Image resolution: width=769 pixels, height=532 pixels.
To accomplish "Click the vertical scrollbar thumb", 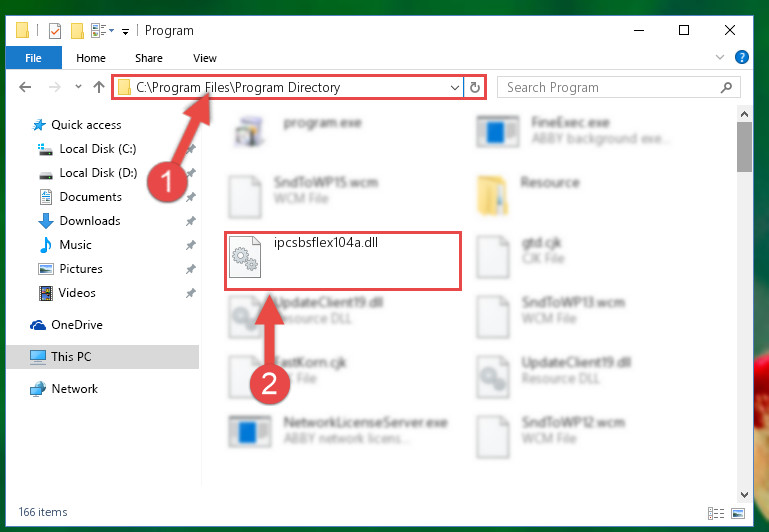I will [x=744, y=147].
